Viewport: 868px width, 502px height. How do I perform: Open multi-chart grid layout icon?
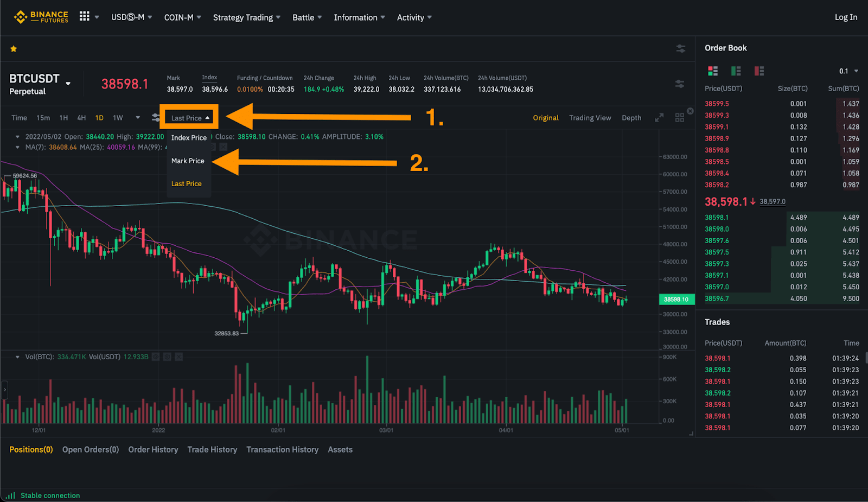[679, 118]
